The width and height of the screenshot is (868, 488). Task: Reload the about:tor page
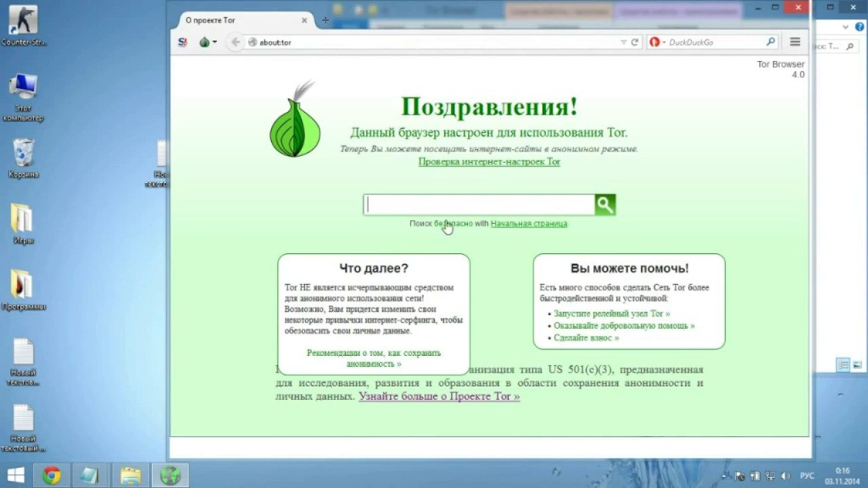(x=635, y=42)
